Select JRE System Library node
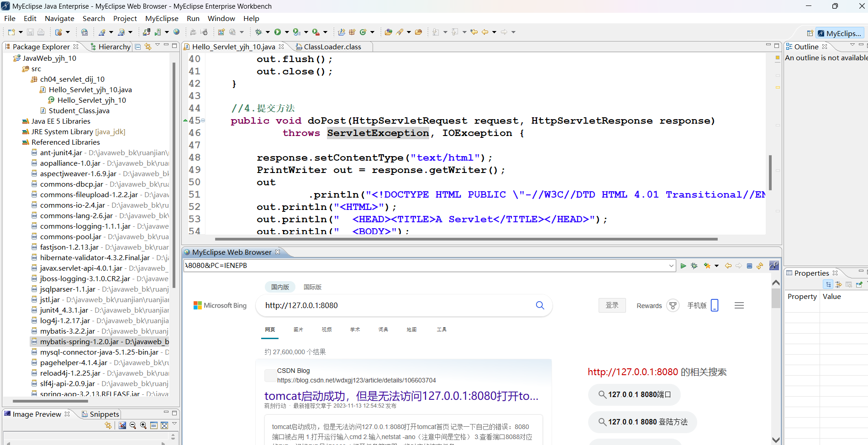 tap(74, 131)
